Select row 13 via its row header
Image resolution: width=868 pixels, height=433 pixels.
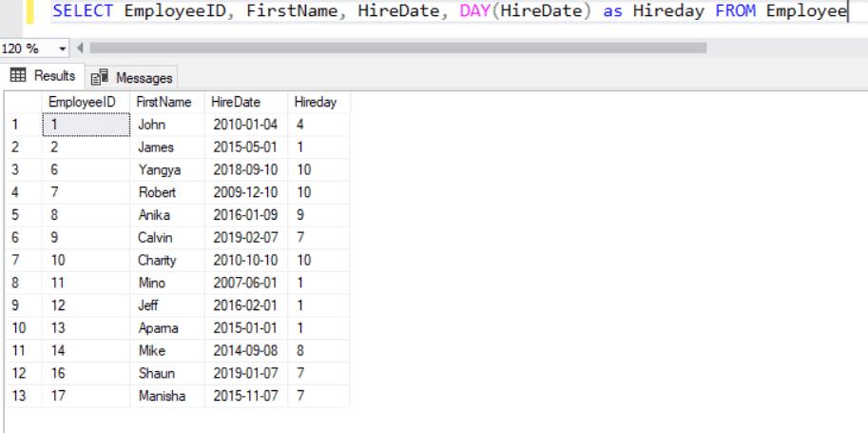[21, 397]
